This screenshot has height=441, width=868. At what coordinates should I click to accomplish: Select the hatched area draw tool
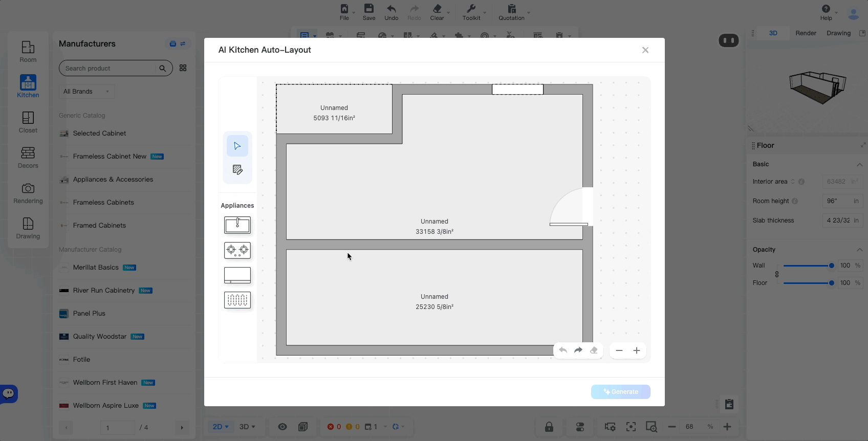tap(237, 170)
